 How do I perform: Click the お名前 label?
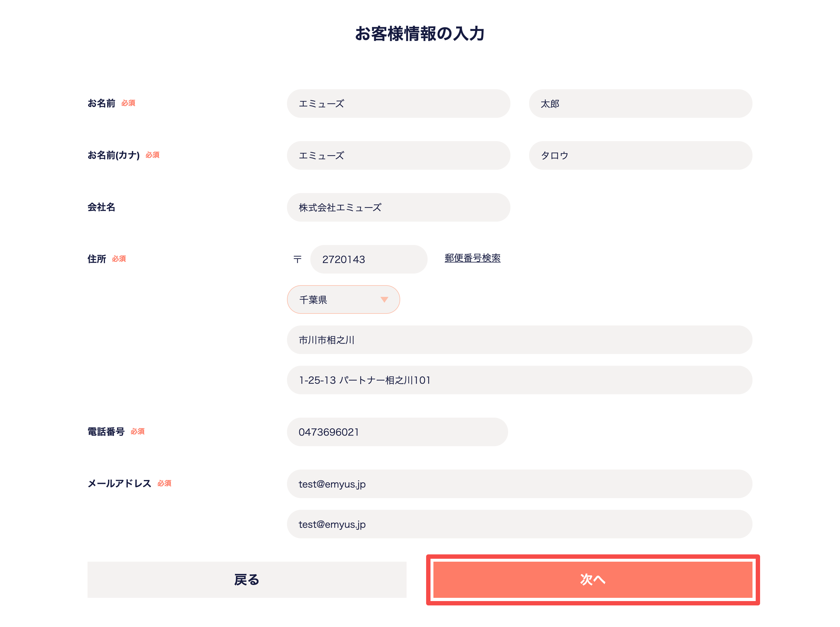coord(101,103)
